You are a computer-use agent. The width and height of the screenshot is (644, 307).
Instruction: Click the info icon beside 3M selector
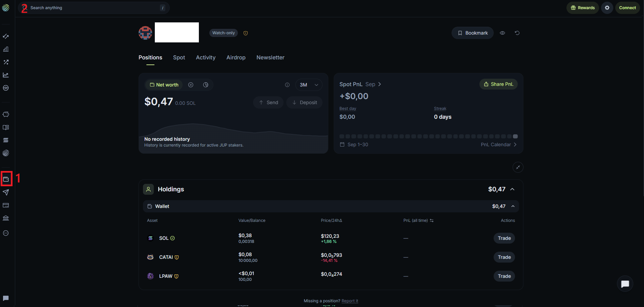287,85
